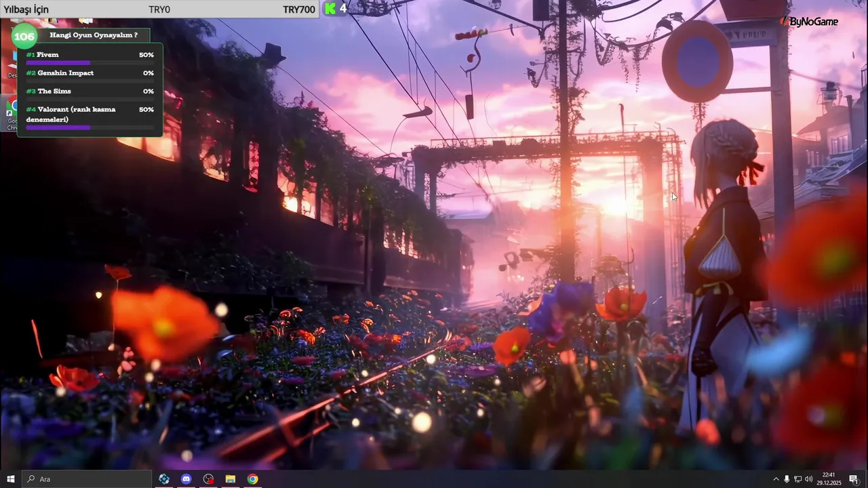
Task: Switch to OBS Studio taskbar icon
Action: point(208,479)
